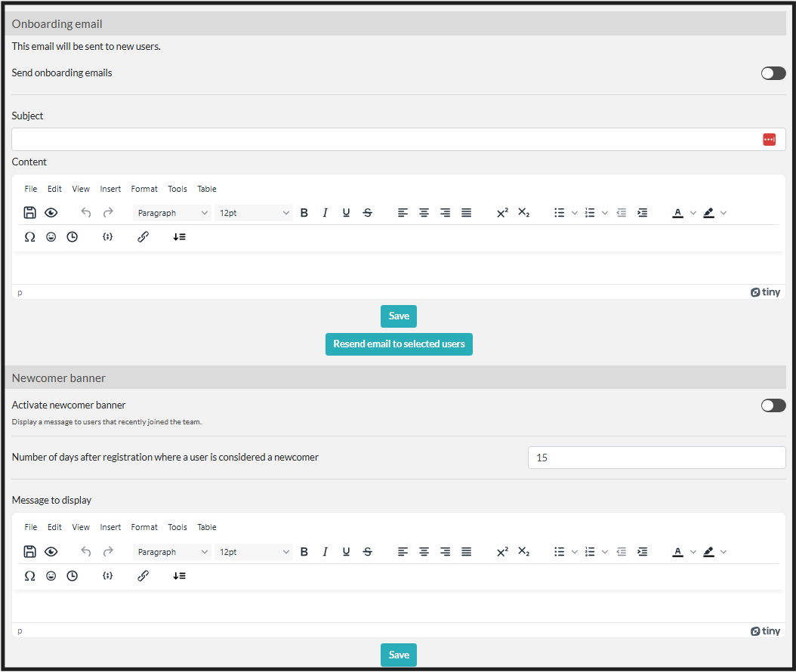Click the onboarding email Subject field
796x672 pixels.
(x=385, y=139)
